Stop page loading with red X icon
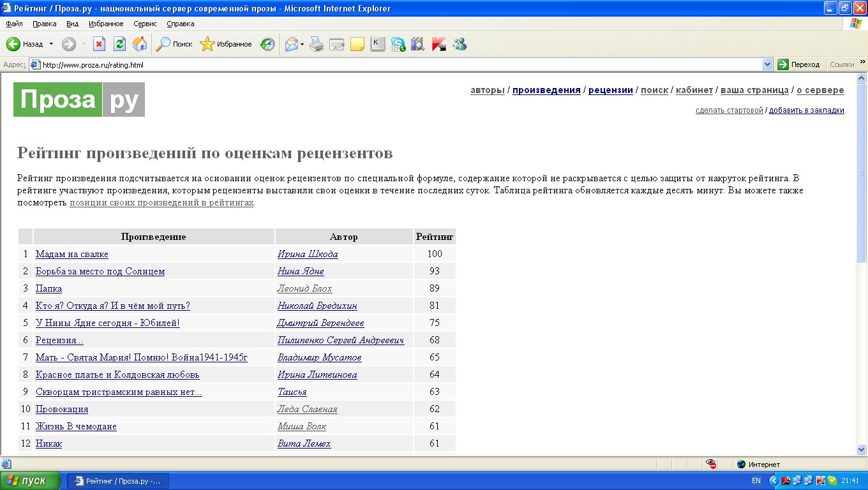Screen dimensions: 868x490 99,44
